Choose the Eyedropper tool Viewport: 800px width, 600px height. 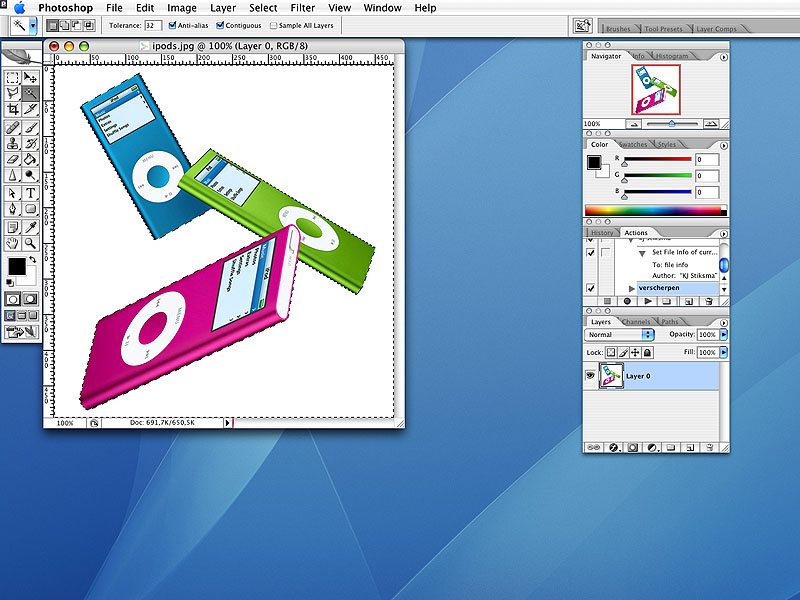[31, 226]
